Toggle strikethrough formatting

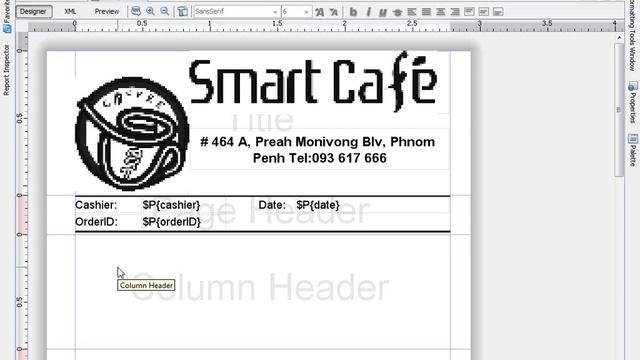click(397, 12)
